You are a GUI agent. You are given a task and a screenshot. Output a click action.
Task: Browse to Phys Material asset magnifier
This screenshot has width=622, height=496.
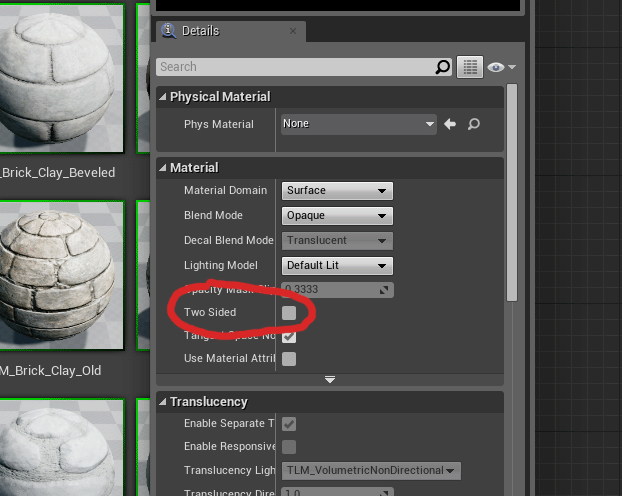(x=474, y=124)
